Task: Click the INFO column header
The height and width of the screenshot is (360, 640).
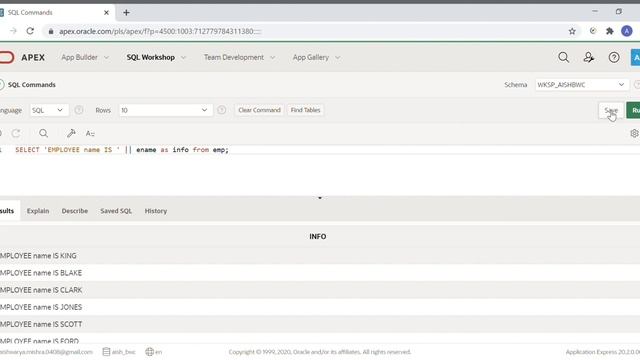Action: 318,236
